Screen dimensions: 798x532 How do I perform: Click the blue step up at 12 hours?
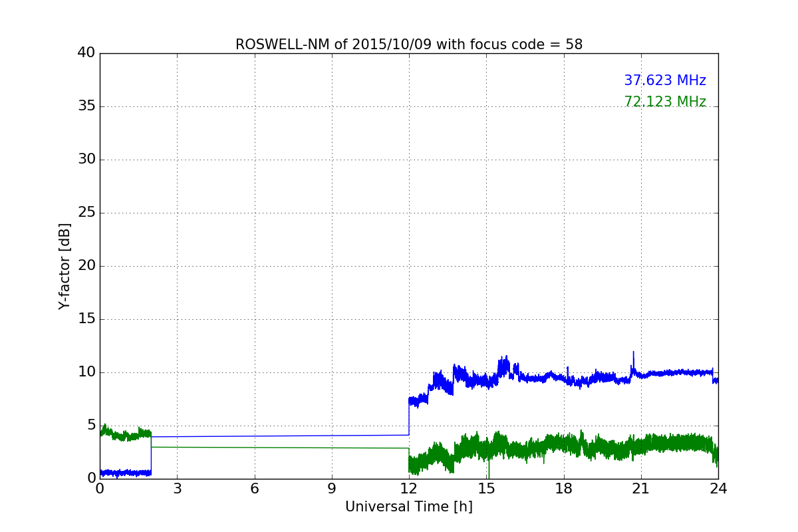click(409, 416)
